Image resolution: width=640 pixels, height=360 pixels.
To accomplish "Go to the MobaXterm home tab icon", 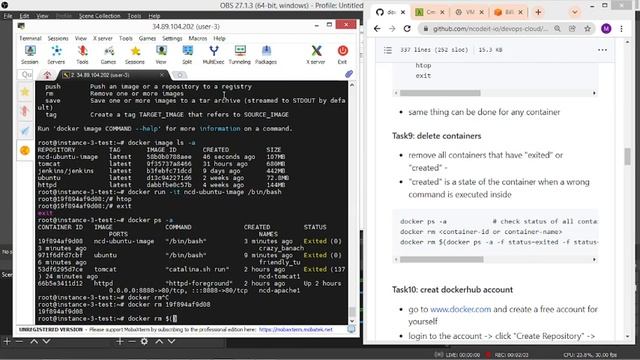I will tap(47, 75).
